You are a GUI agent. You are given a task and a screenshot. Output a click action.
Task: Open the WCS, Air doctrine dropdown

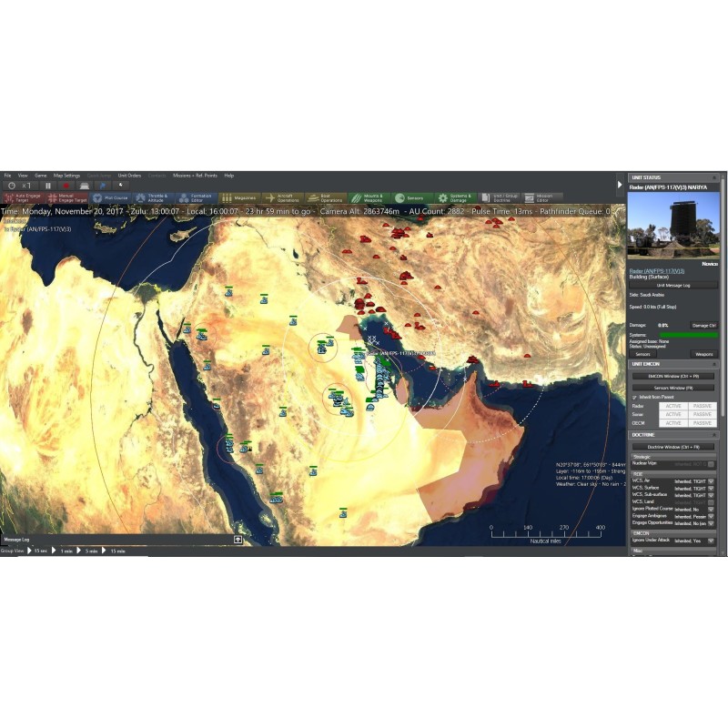711,480
